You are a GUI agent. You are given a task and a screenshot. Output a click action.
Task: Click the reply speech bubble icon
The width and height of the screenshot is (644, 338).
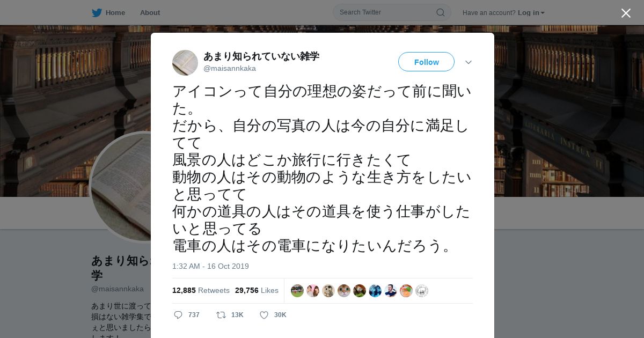point(178,315)
